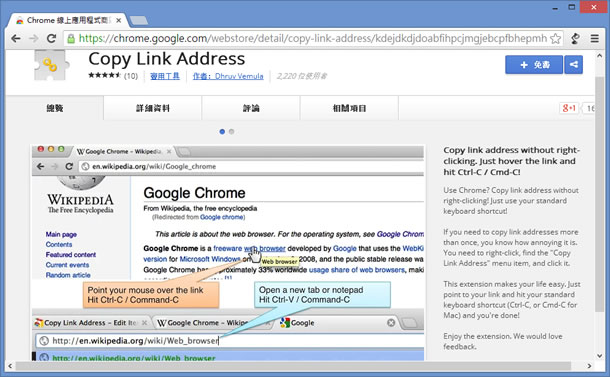This screenshot has height=377, width=610.
Task: Open the Chrome hamburger menu
Action: (594, 39)
